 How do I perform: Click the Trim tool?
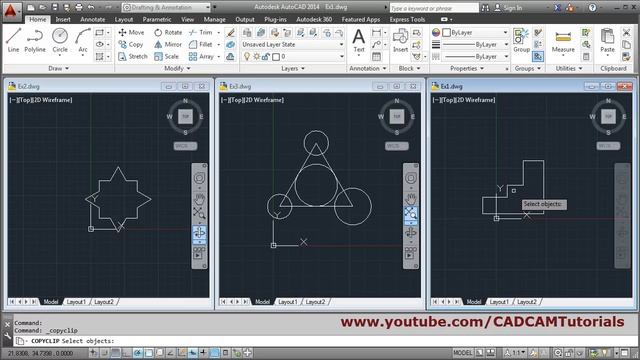201,32
